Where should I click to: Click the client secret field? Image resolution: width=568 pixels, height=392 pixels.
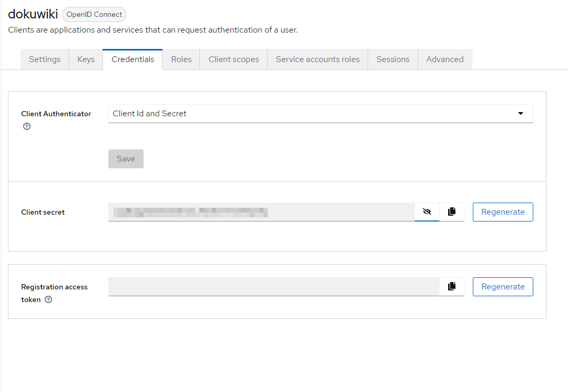point(261,212)
